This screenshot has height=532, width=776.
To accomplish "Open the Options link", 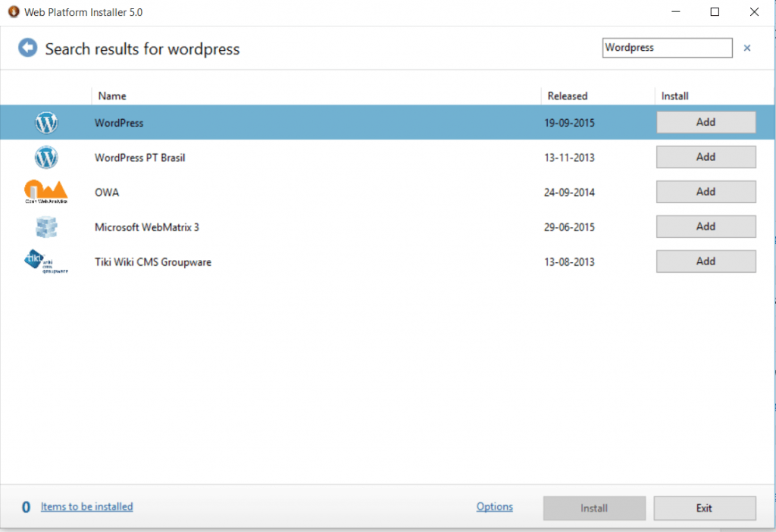I will click(x=494, y=507).
